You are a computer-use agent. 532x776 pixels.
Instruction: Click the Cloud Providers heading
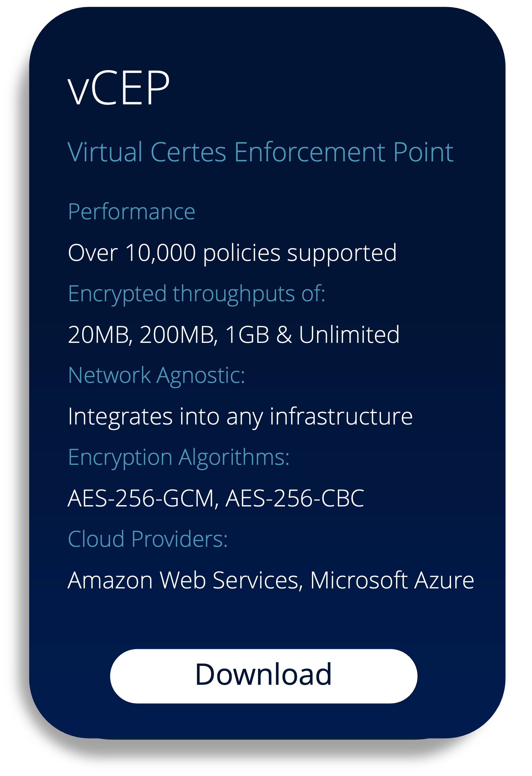pos(148,539)
